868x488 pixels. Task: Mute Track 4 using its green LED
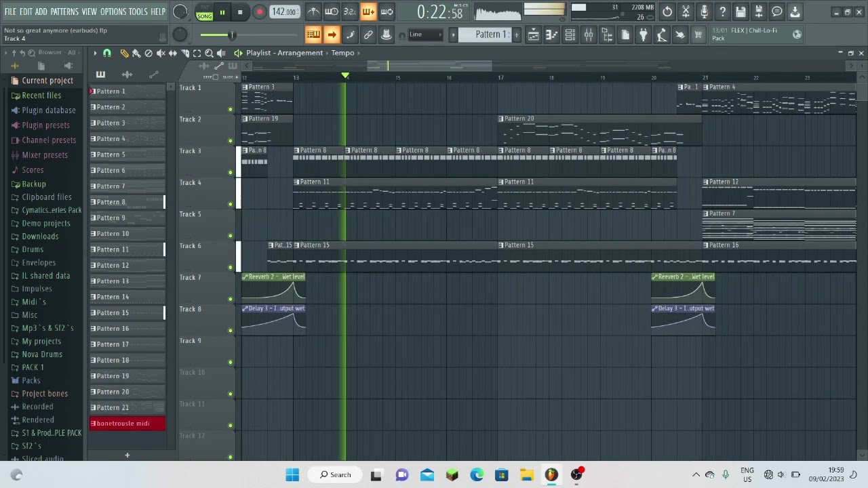231,204
